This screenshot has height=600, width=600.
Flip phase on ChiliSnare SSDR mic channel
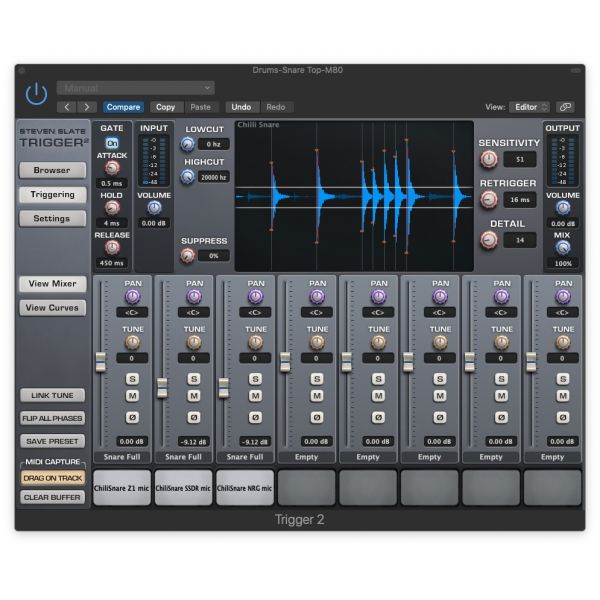coord(194,417)
